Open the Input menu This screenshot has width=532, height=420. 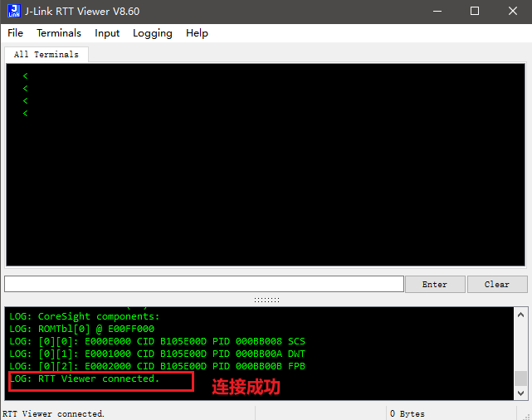(107, 33)
